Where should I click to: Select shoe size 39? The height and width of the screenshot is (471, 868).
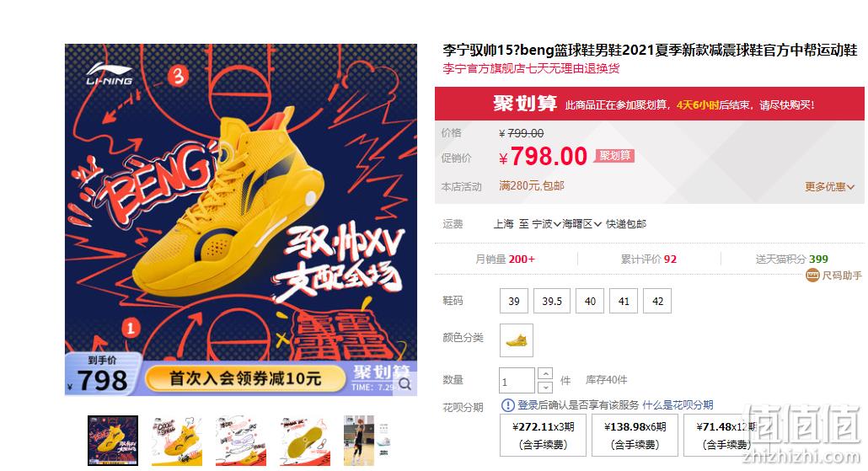point(514,301)
